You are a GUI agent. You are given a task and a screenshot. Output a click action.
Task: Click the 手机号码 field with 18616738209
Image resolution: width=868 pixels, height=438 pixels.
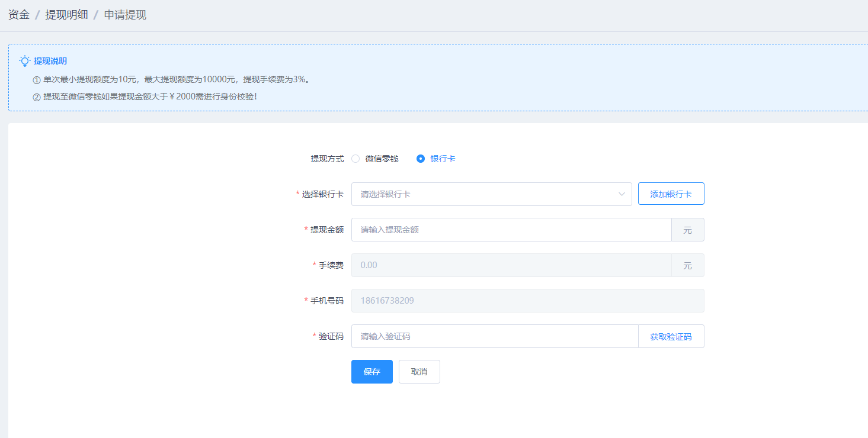click(527, 301)
